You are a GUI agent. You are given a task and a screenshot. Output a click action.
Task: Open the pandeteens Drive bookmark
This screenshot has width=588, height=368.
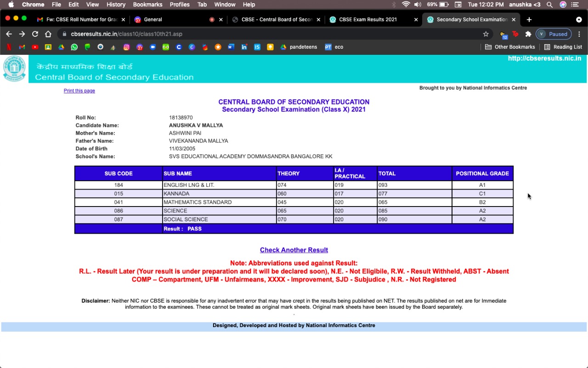click(x=299, y=47)
